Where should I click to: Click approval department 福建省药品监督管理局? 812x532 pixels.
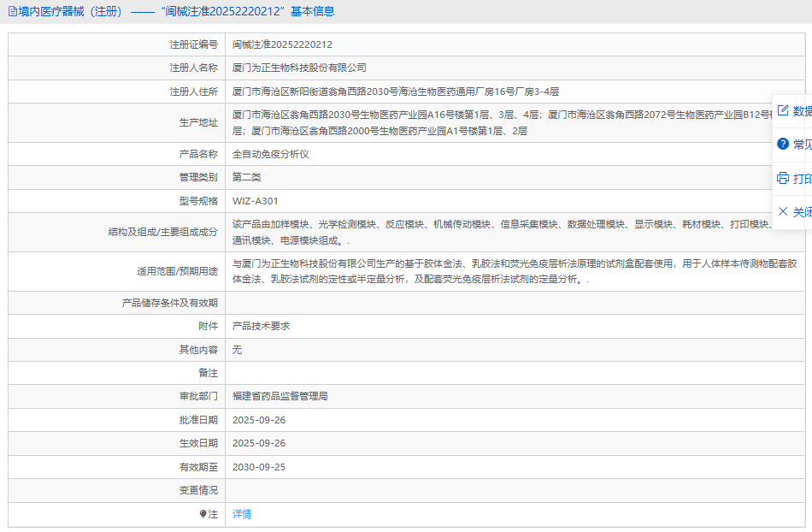click(x=280, y=396)
